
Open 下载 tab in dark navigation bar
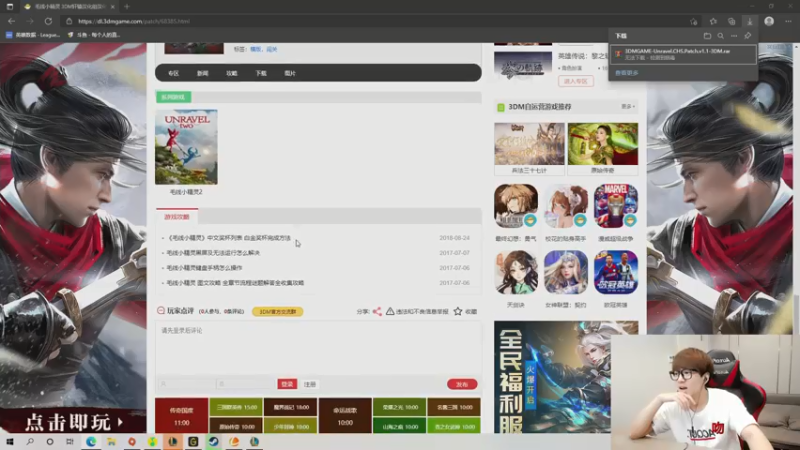pyautogui.click(x=261, y=73)
